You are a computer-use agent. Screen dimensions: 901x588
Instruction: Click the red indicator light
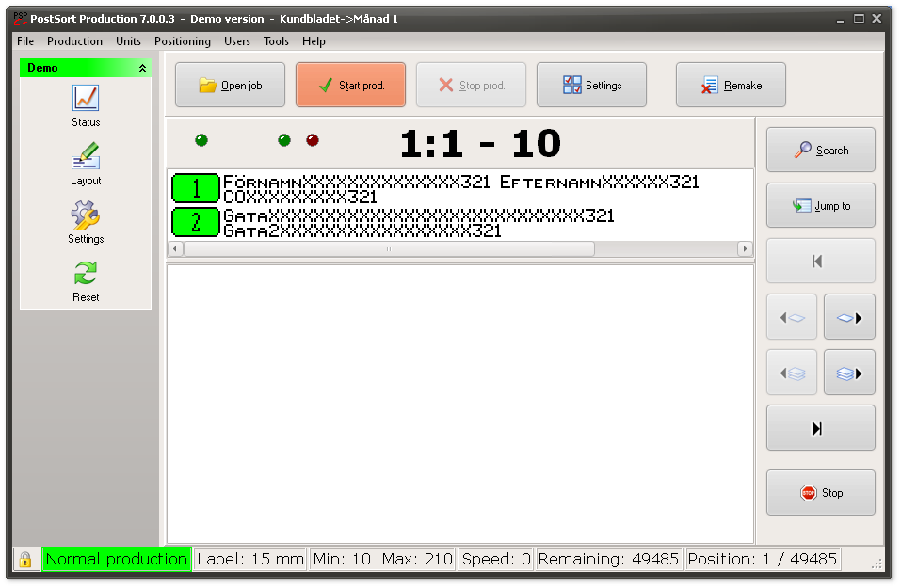click(x=312, y=140)
